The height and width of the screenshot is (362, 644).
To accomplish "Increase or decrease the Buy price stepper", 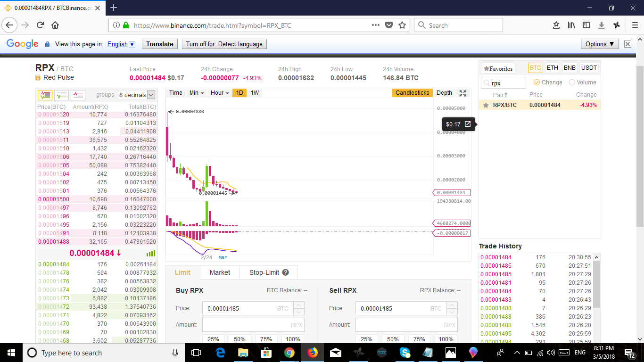I will pos(299,308).
